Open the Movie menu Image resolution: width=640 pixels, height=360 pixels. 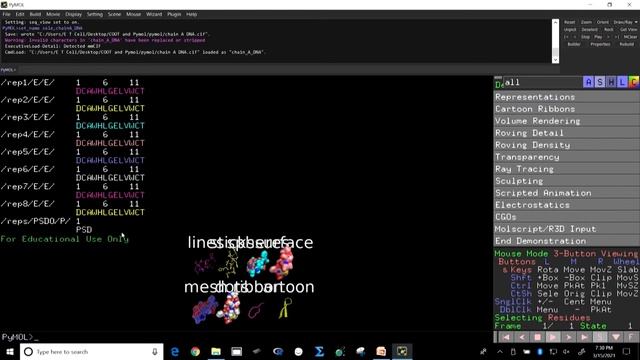pyautogui.click(x=53, y=14)
